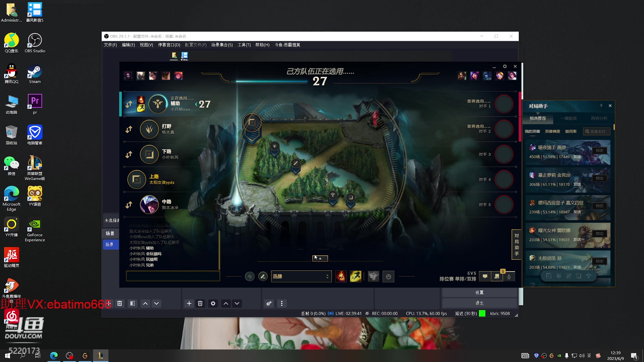Toggle the voice microphone button
Viewport: 644px width, 362px height.
(509, 277)
